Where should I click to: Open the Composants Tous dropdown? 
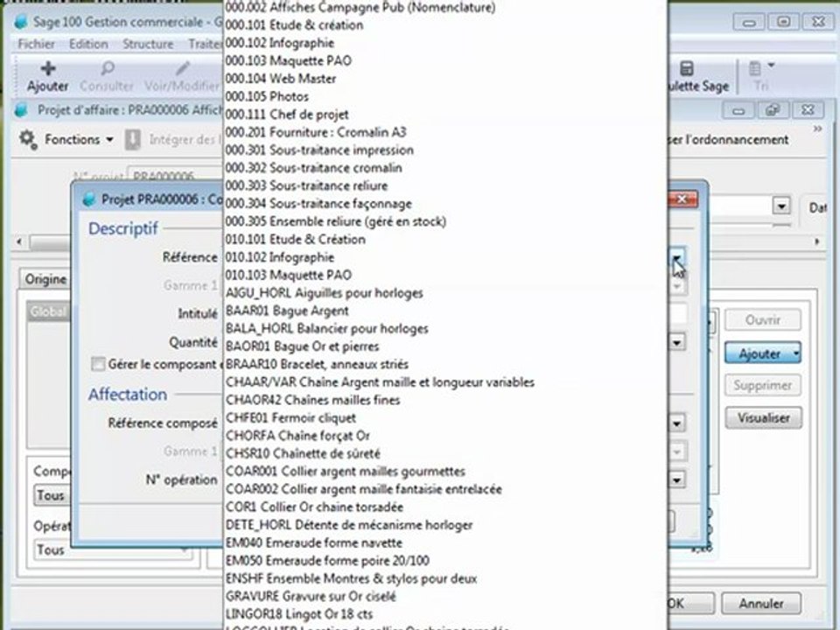52,495
